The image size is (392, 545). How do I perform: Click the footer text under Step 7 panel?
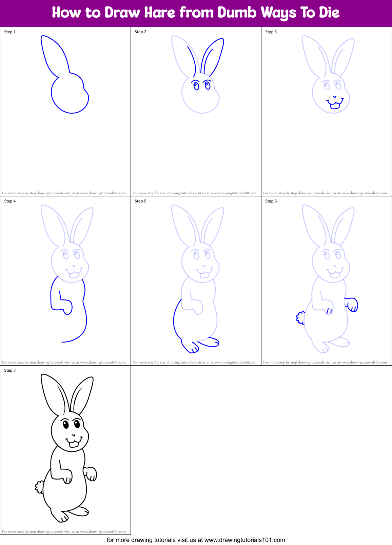click(x=64, y=531)
